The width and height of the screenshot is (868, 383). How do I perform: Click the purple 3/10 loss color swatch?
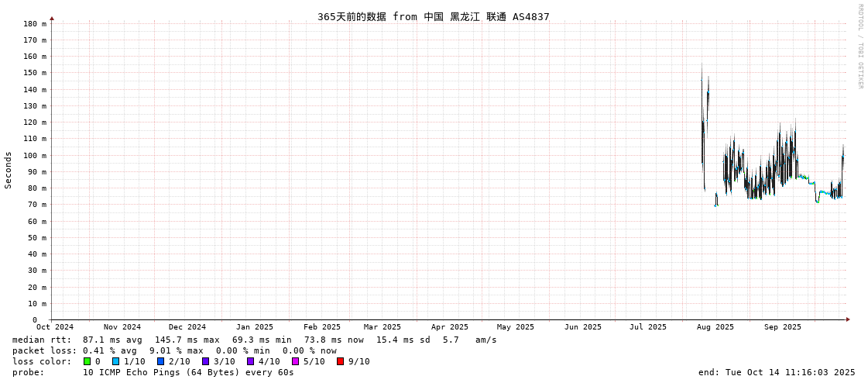[205, 361]
